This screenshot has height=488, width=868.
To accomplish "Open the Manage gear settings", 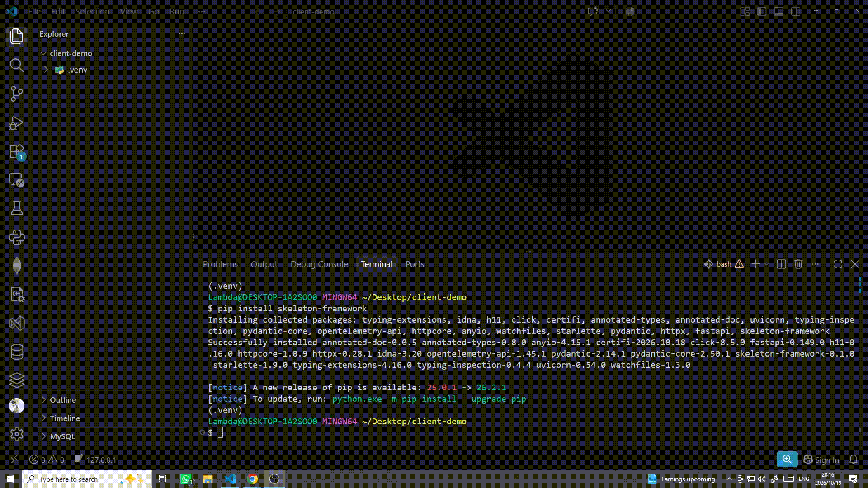I will [x=17, y=434].
